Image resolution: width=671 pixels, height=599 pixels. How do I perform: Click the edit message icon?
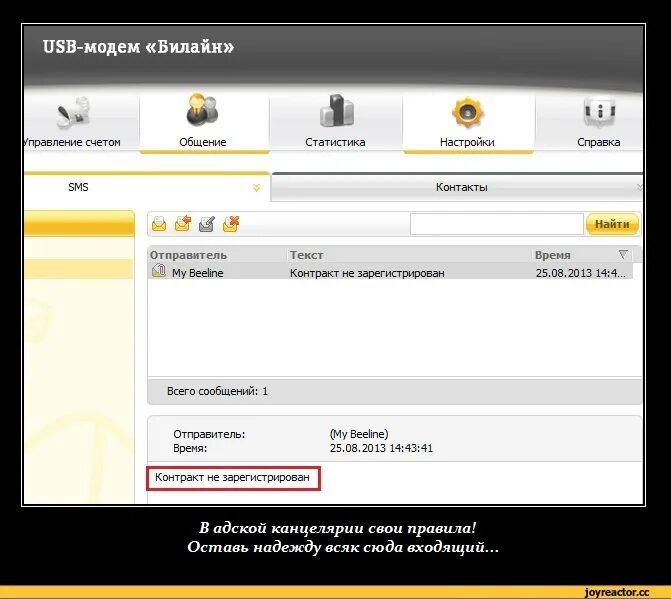(207, 224)
